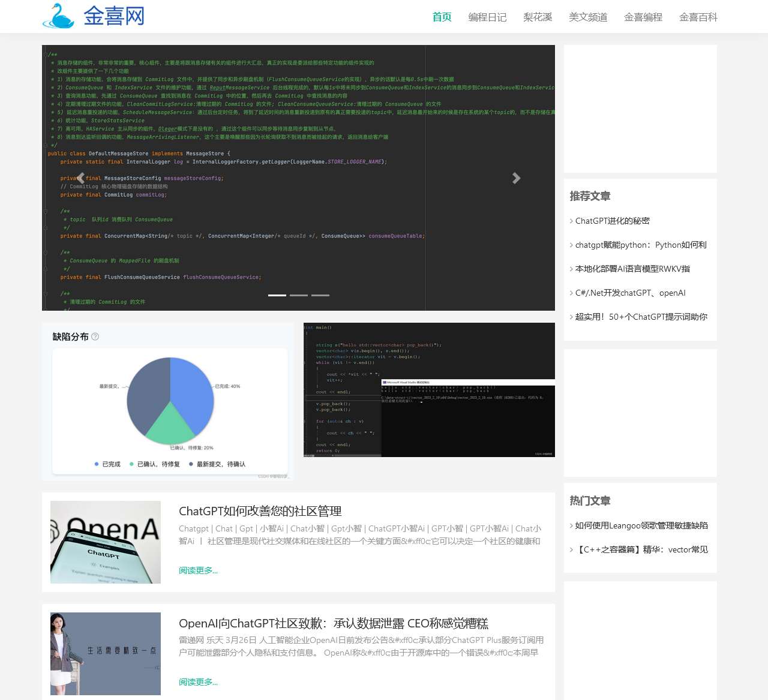Open hot article C++之容器篇 vector
Image resolution: width=768 pixels, height=700 pixels.
point(641,549)
